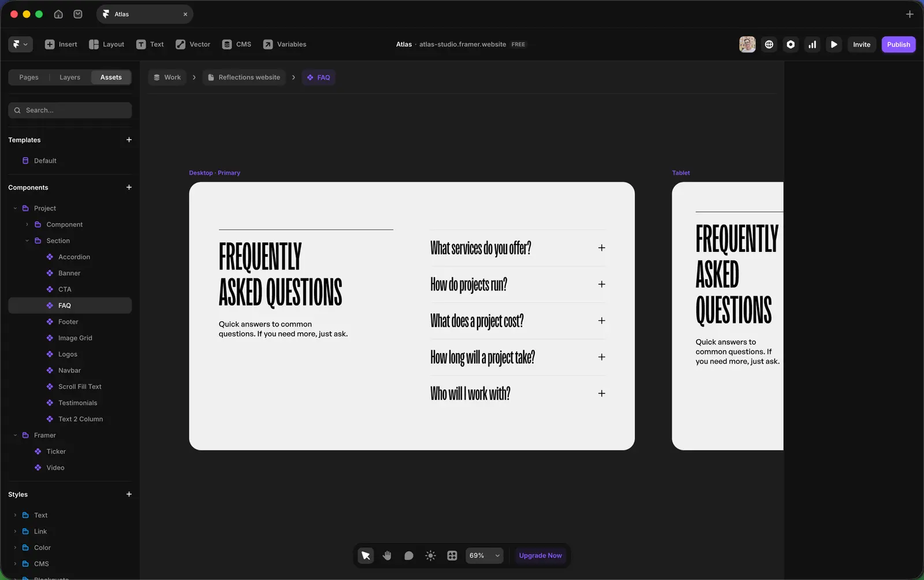Expand the Color styles folder

coord(15,547)
